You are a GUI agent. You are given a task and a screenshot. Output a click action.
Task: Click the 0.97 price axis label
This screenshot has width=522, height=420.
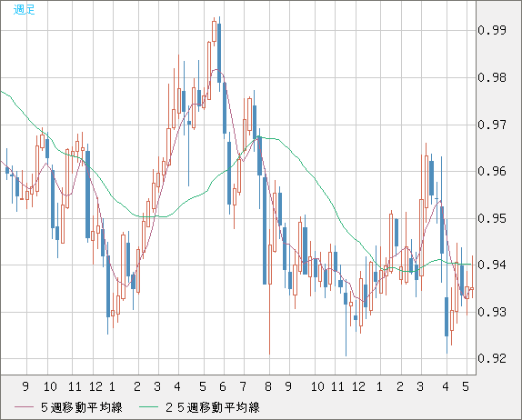492,125
